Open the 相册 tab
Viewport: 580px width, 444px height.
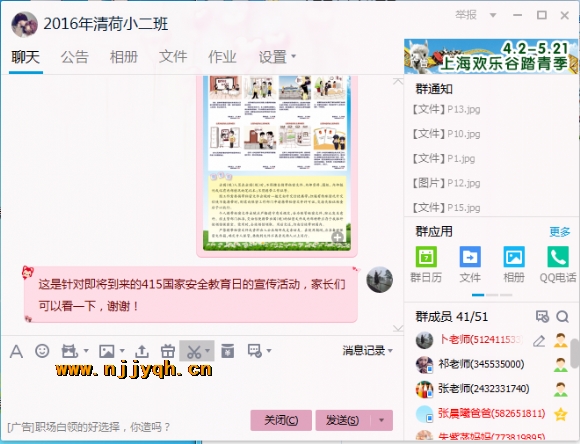[124, 57]
